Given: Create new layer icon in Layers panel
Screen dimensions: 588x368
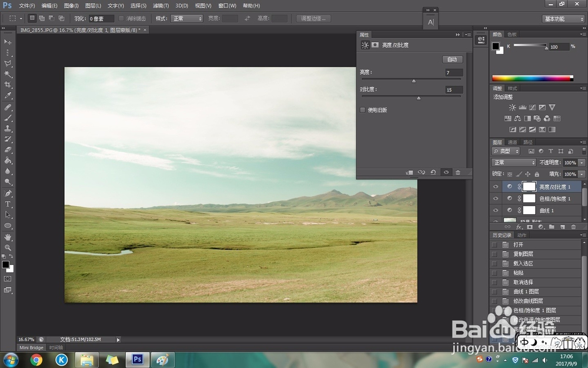Looking at the screenshot, I should (x=563, y=227).
